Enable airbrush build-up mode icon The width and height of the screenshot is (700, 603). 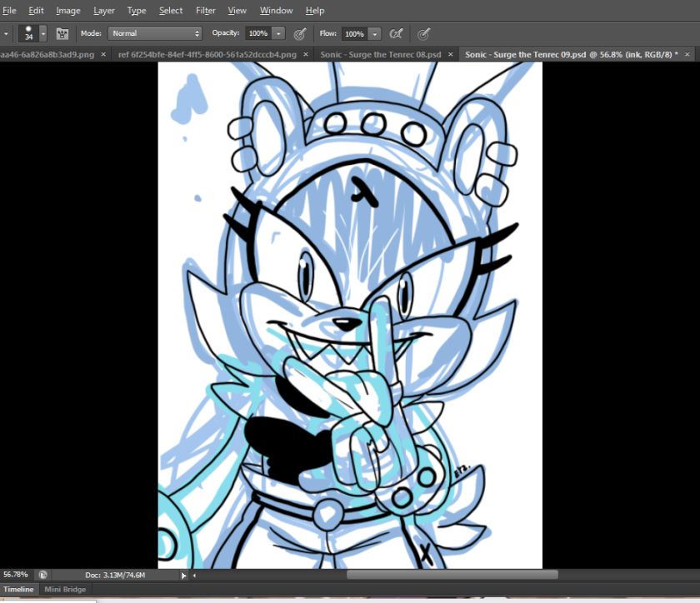click(396, 33)
